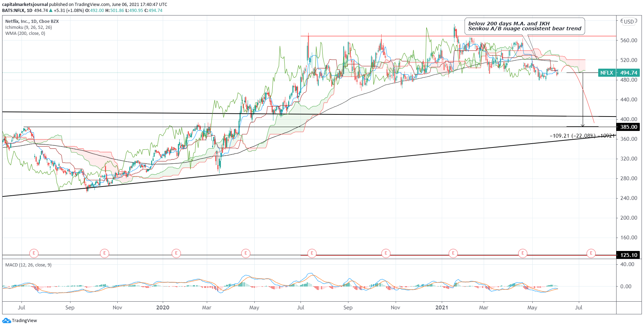This screenshot has width=644, height=327.
Task: Open the TradingView.com link in header
Action: pyautogui.click(x=93, y=5)
